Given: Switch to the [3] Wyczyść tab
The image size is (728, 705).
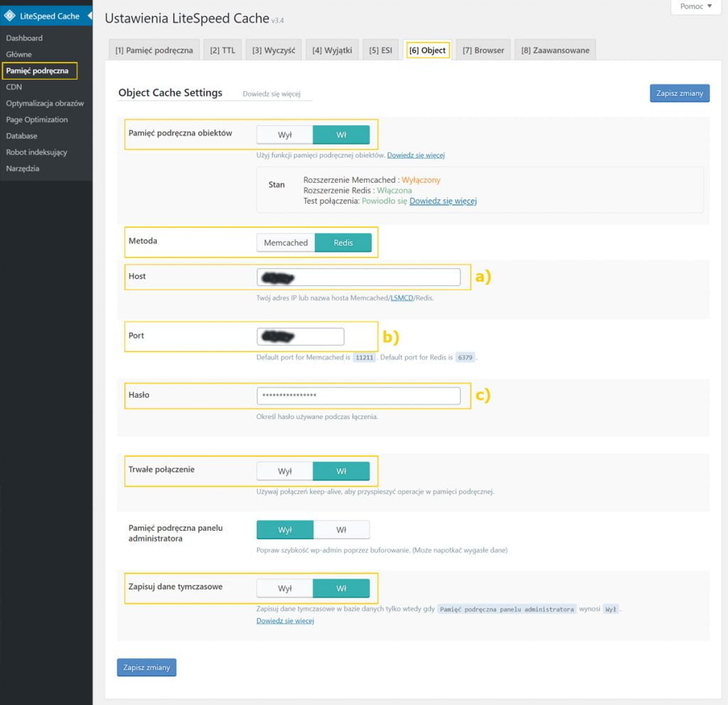Looking at the screenshot, I should 274,51.
